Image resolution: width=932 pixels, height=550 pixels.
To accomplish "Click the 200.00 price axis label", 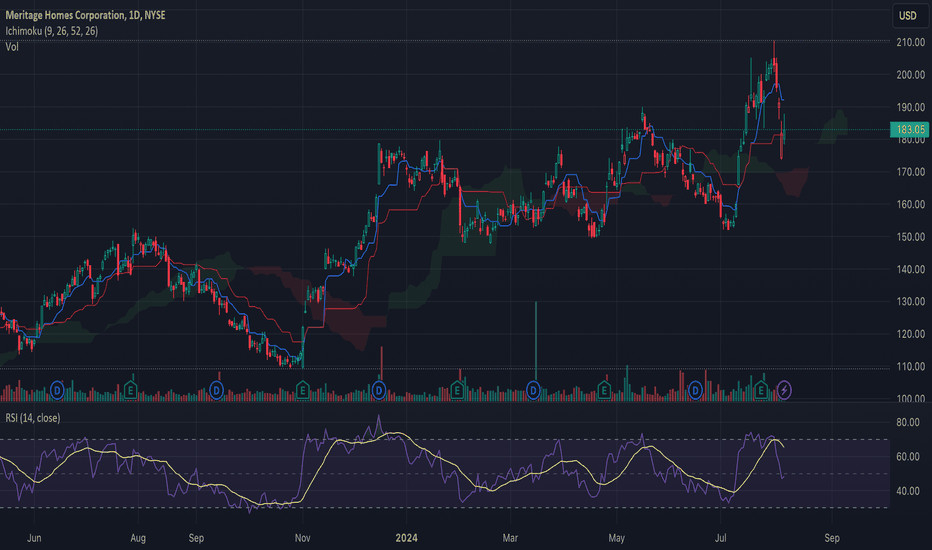I will [x=911, y=75].
